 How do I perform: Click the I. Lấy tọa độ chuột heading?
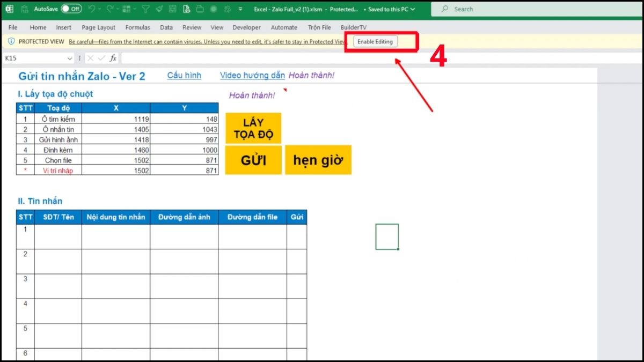tap(55, 94)
